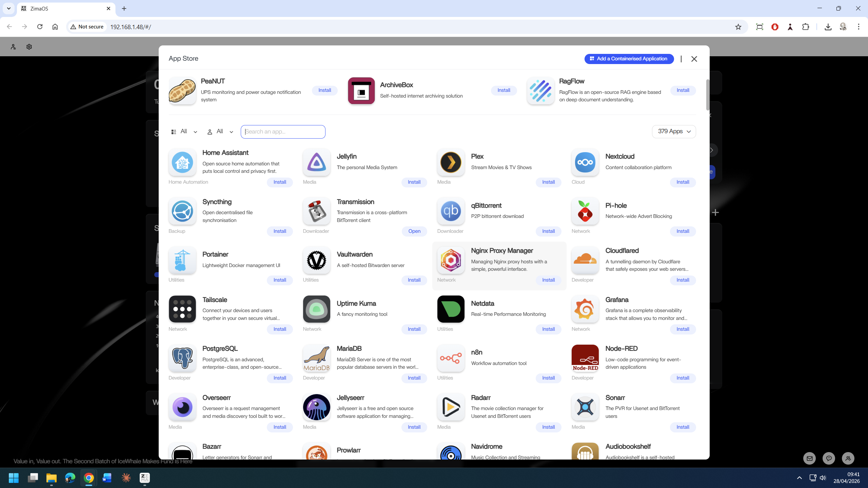The image size is (868, 488).
Task: Open the Nginx Proxy Manager icon
Action: (451, 260)
